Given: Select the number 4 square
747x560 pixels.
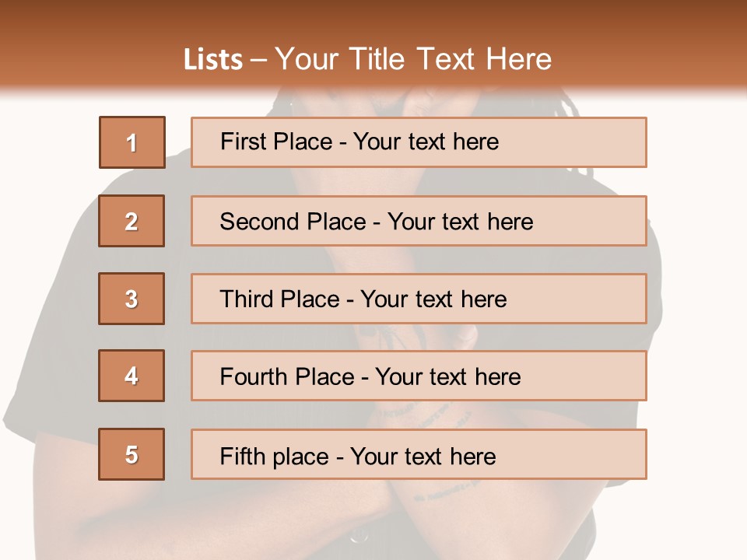Looking at the screenshot, I should 132,376.
